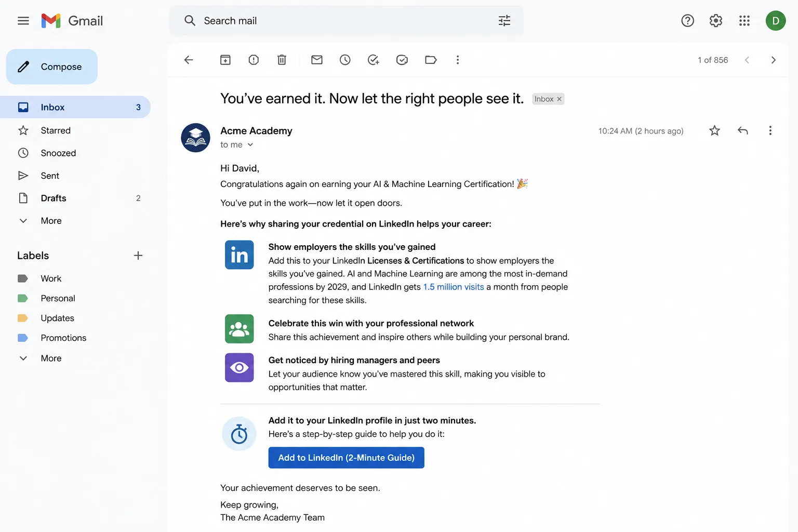The height and width of the screenshot is (532, 798).
Task: Open the Support help icon
Action: (x=688, y=21)
